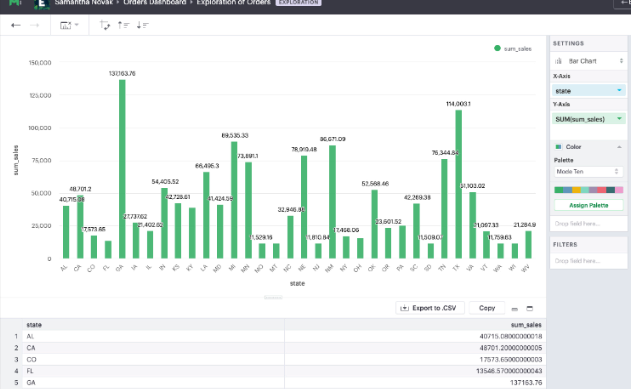The width and height of the screenshot is (631, 389).
Task: Click the Copy button
Action: coord(487,308)
